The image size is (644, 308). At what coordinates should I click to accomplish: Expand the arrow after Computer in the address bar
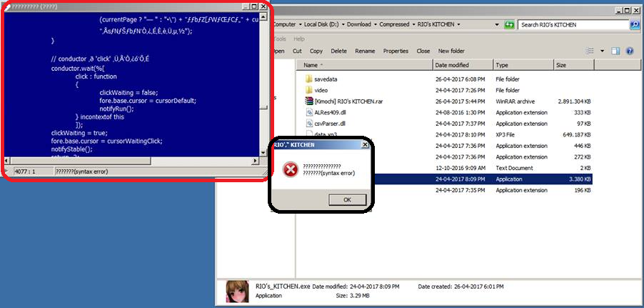coord(300,25)
